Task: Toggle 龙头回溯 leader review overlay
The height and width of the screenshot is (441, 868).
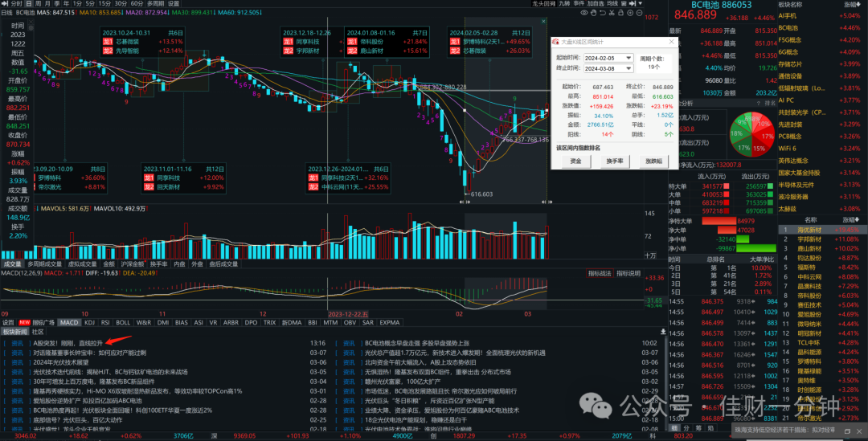Action: [543, 3]
